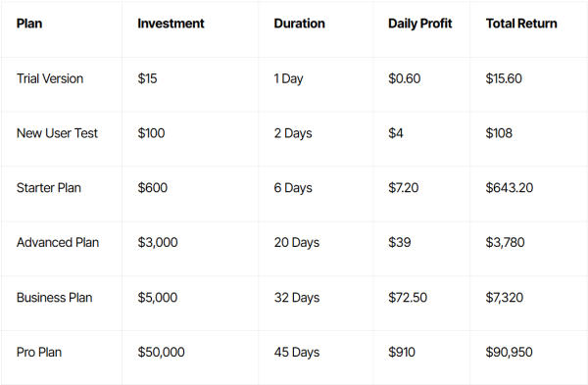Image resolution: width=588 pixels, height=385 pixels.
Task: Click the Daily Profit column header
Action: [x=420, y=24]
